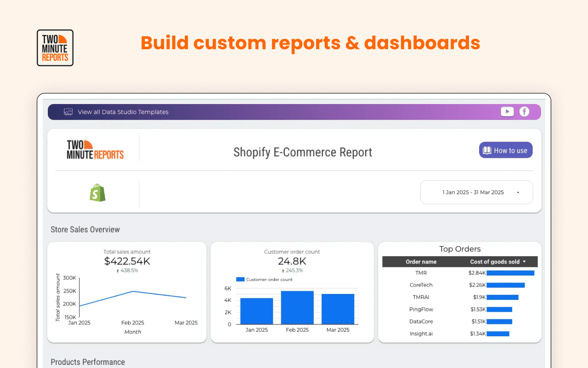Select the DataCore order row
Screen dimensions: 588x368
pos(460,322)
